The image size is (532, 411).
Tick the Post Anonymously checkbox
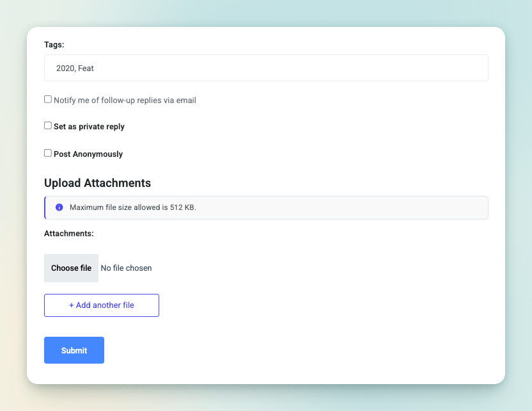click(48, 153)
